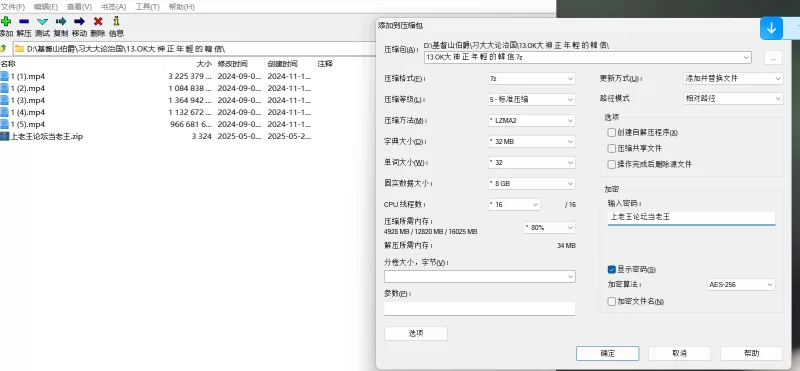This screenshot has width=800, height=371.
Task: Open the archive name combo box
Action: (588, 58)
